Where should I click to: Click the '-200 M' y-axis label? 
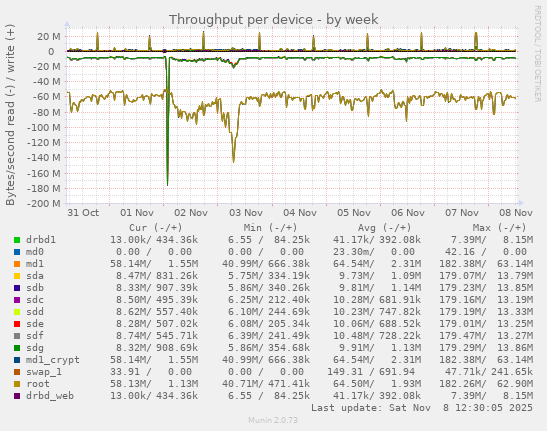[x=44, y=203]
